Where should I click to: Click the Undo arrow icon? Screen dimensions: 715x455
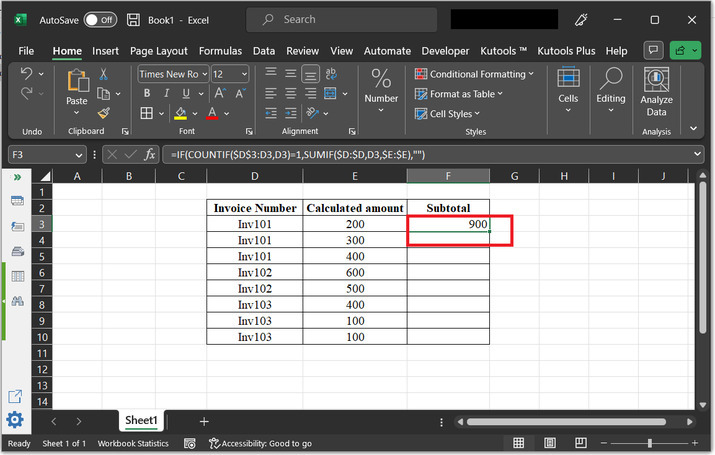(27, 74)
